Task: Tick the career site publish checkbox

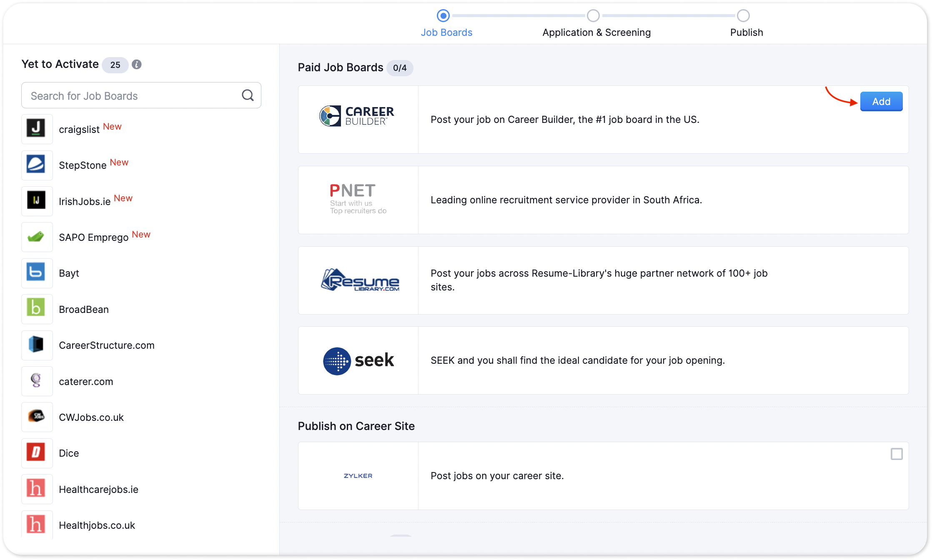Action: coord(896,454)
